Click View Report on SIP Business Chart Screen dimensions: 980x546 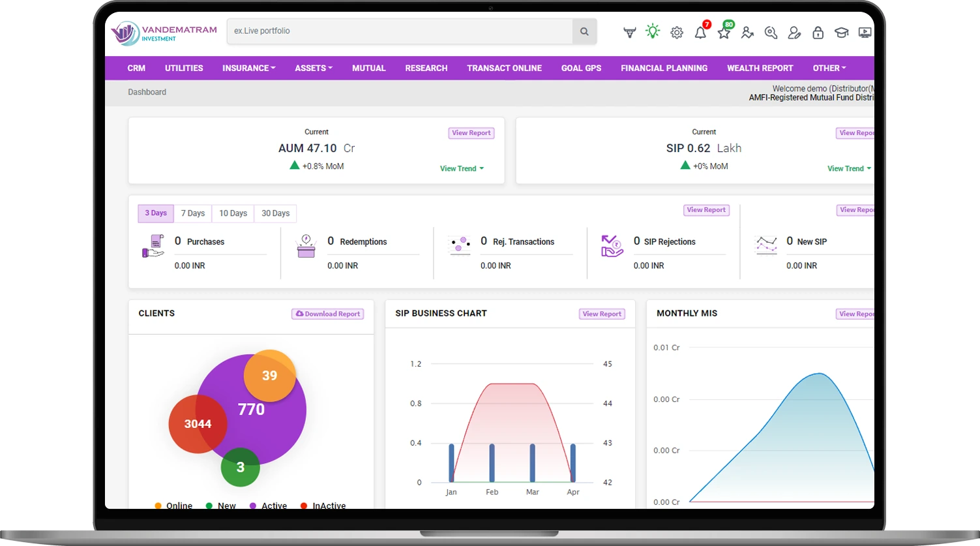[x=602, y=314]
